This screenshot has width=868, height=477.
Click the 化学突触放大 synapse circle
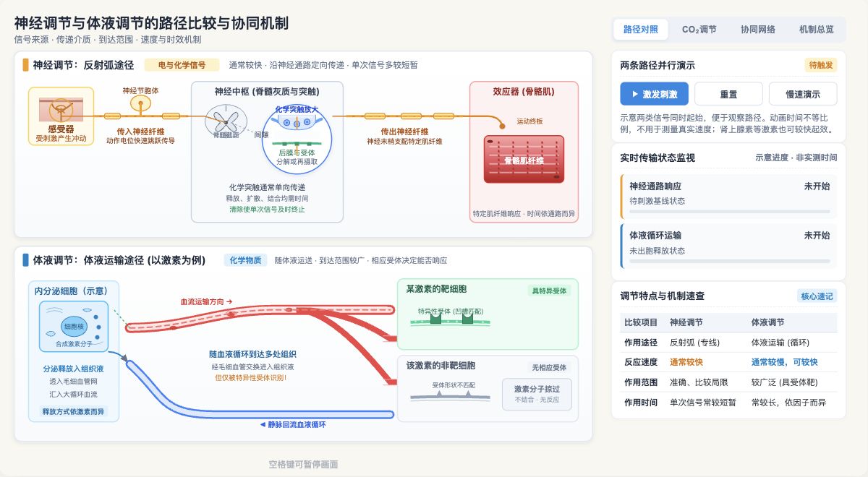297,139
